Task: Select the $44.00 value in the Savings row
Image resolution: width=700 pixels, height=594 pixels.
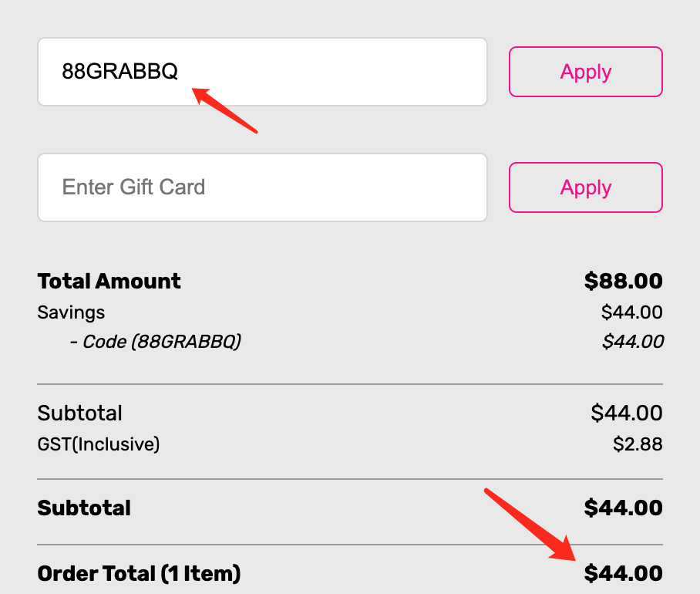Action: [631, 312]
